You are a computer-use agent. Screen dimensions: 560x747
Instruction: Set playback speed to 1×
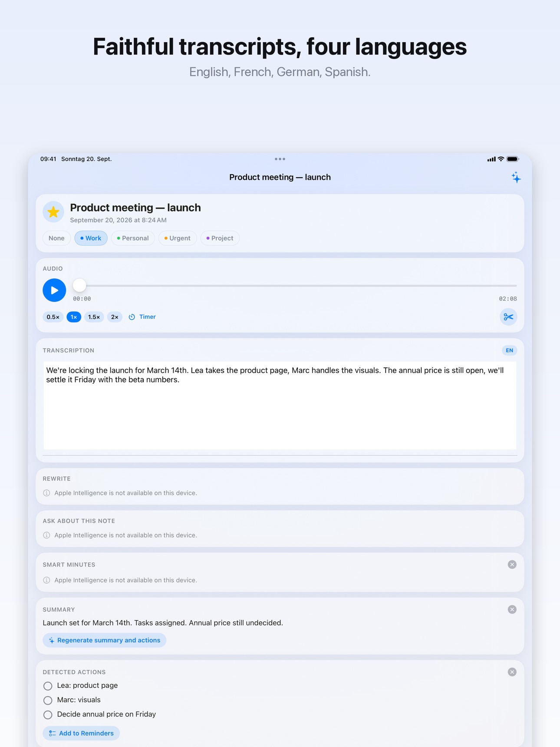tap(74, 317)
